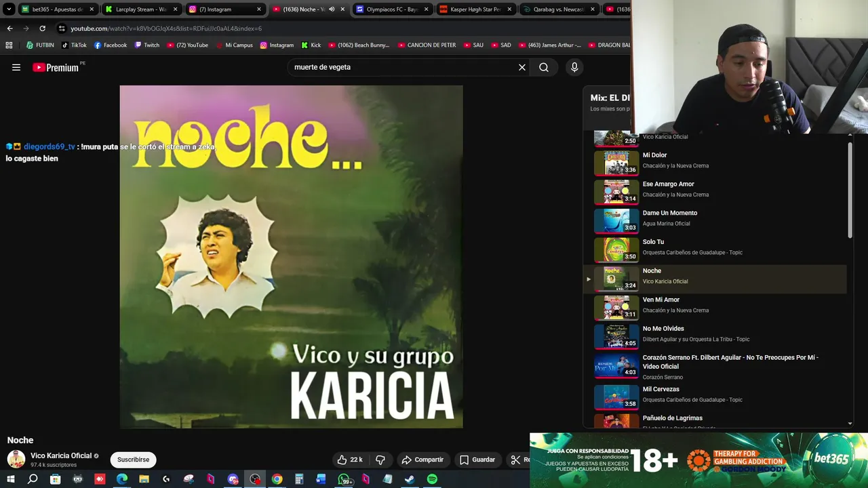Open Calculator from taskbar
The height and width of the screenshot is (488, 868).
(x=299, y=479)
